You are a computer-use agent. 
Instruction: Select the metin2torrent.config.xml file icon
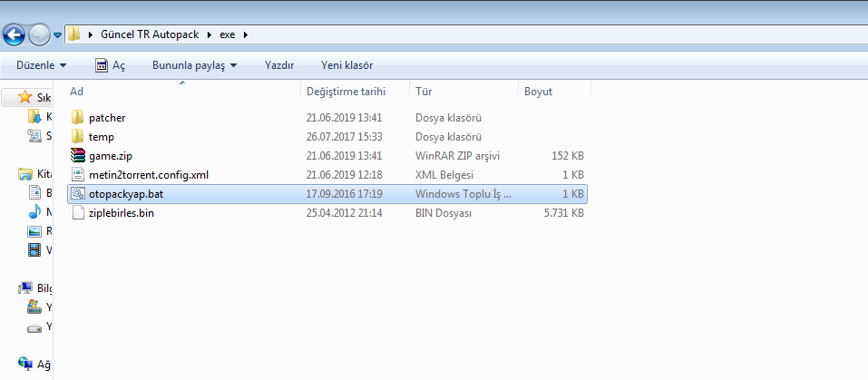point(77,175)
